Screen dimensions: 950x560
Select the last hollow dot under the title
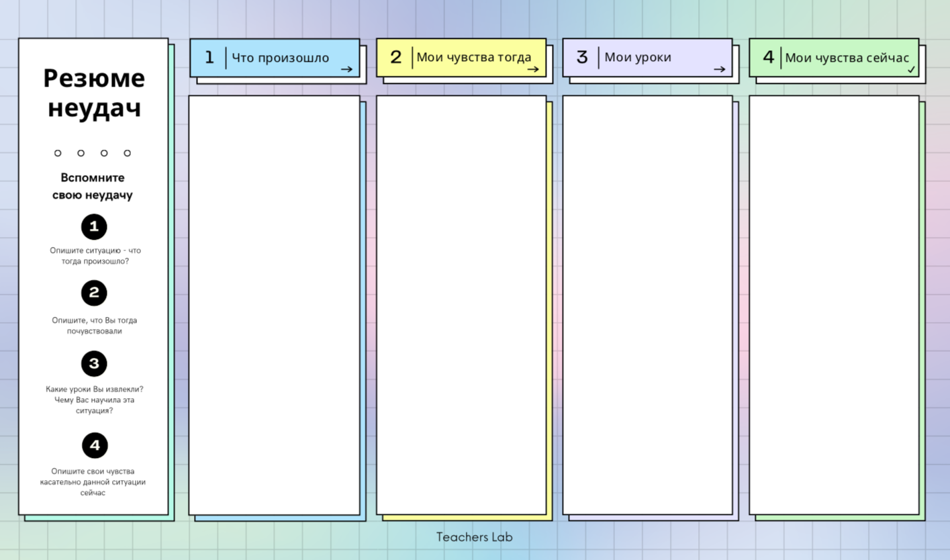tap(128, 153)
